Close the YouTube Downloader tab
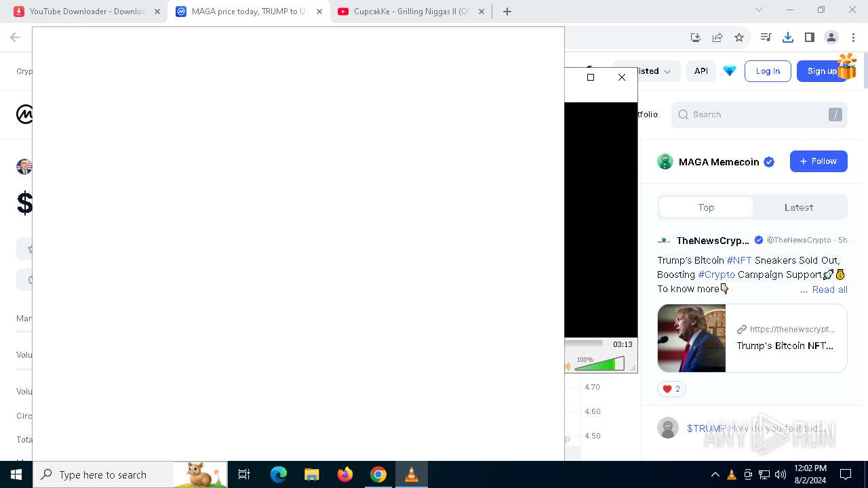This screenshot has height=488, width=868. coord(157,12)
